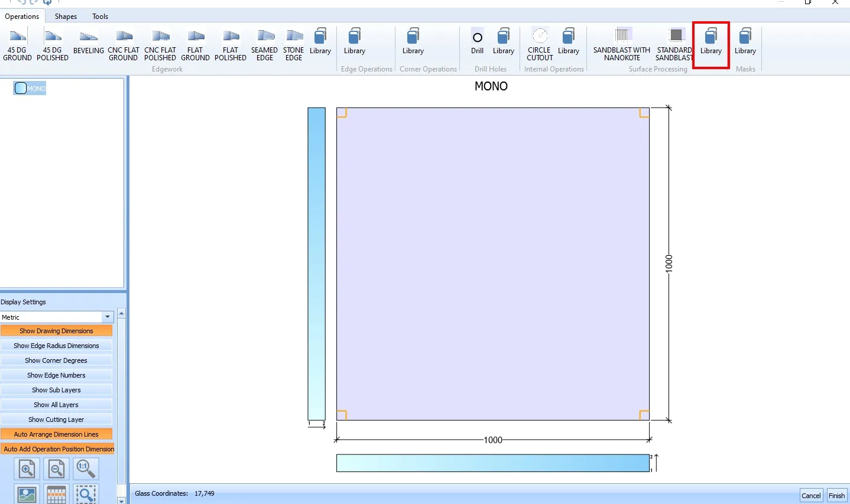
Task: Open the Drill Holes Library
Action: (x=504, y=41)
